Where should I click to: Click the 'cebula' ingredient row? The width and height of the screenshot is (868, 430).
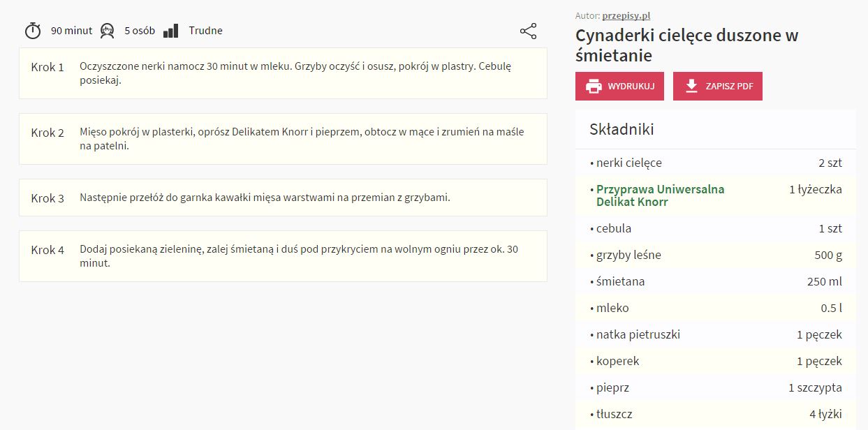716,228
